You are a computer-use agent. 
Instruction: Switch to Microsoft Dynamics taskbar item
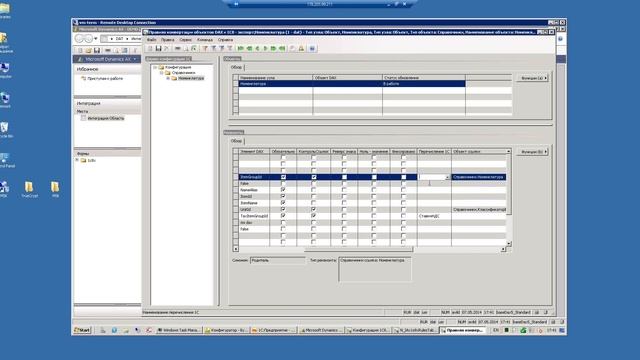click(322, 330)
